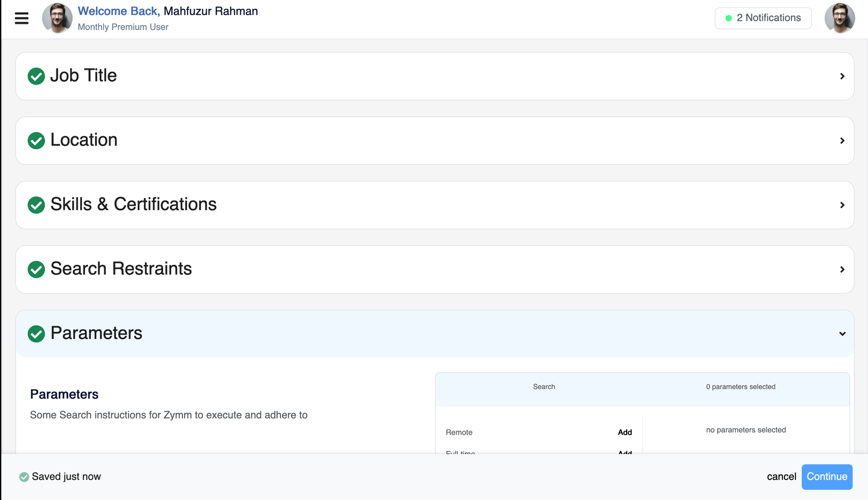Open the 2 Notifications panel
868x500 pixels.
763,18
